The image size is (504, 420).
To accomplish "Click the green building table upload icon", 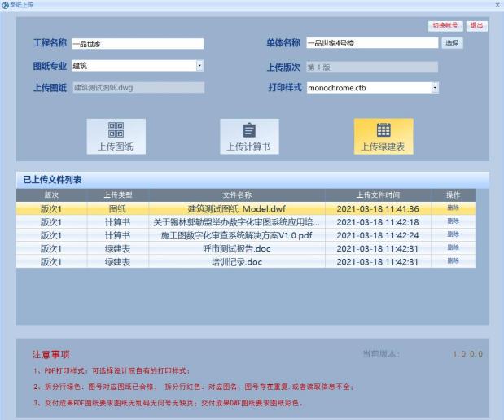I will [x=383, y=130].
